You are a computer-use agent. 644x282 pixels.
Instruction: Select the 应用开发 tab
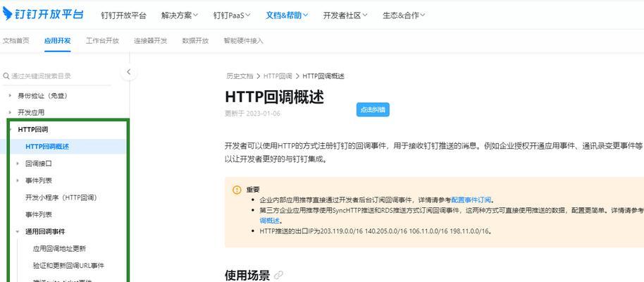tap(58, 40)
